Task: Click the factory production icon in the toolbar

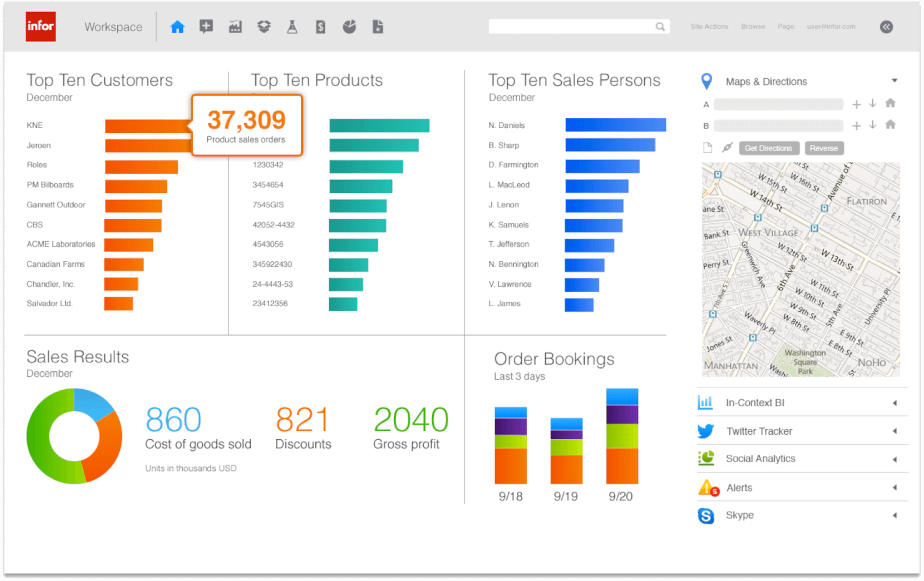Action: (235, 26)
